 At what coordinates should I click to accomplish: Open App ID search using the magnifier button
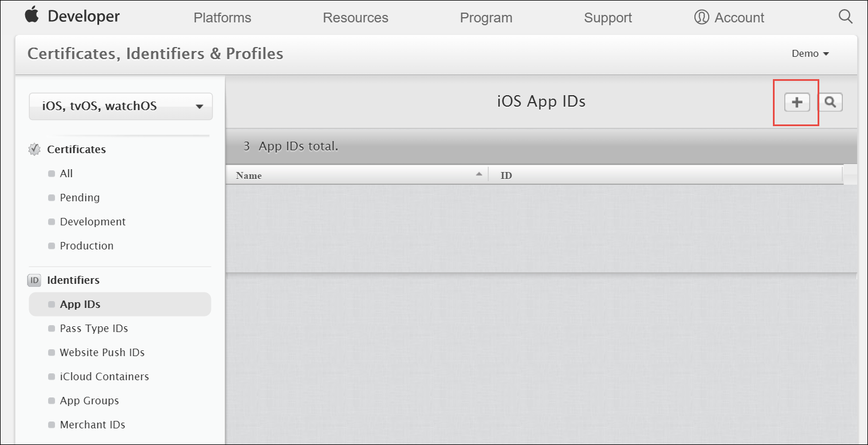[x=830, y=102]
